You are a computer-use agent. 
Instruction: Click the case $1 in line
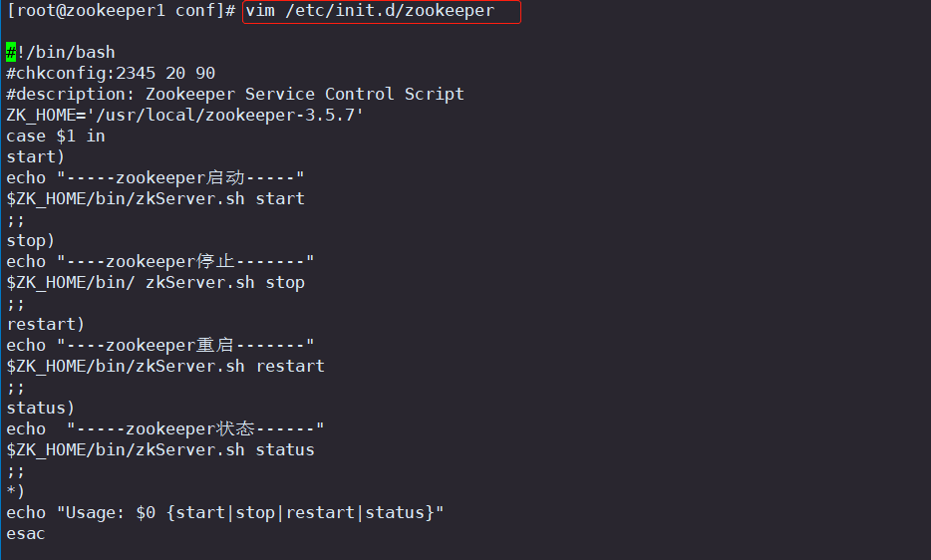(56, 136)
